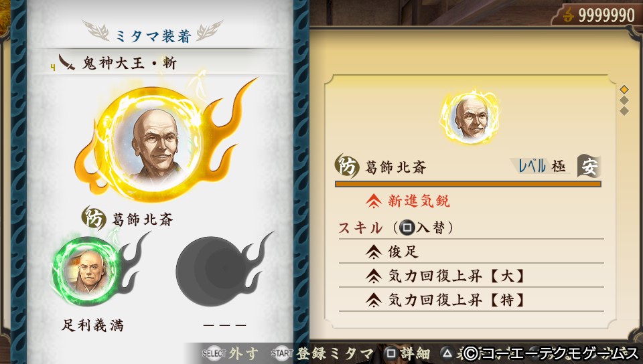Click START 登録ミタマ button
Screen dimensions: 643x364
click(x=322, y=353)
